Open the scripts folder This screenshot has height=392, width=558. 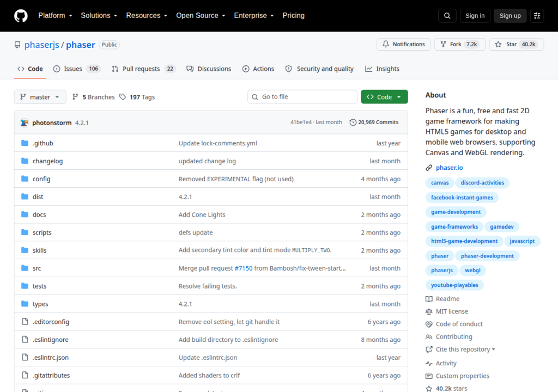[42, 232]
